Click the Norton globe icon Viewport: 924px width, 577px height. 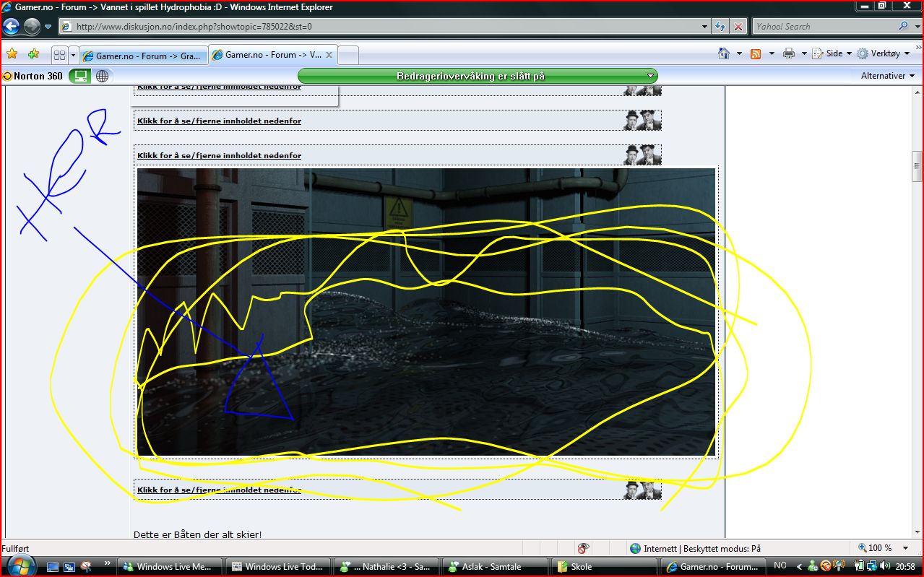(x=103, y=76)
